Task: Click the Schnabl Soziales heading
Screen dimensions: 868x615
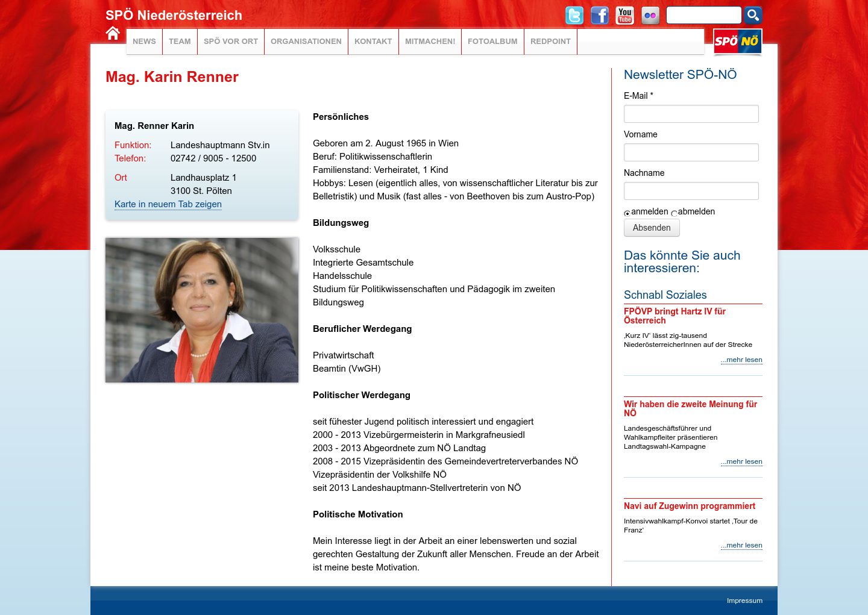Action: (x=665, y=295)
